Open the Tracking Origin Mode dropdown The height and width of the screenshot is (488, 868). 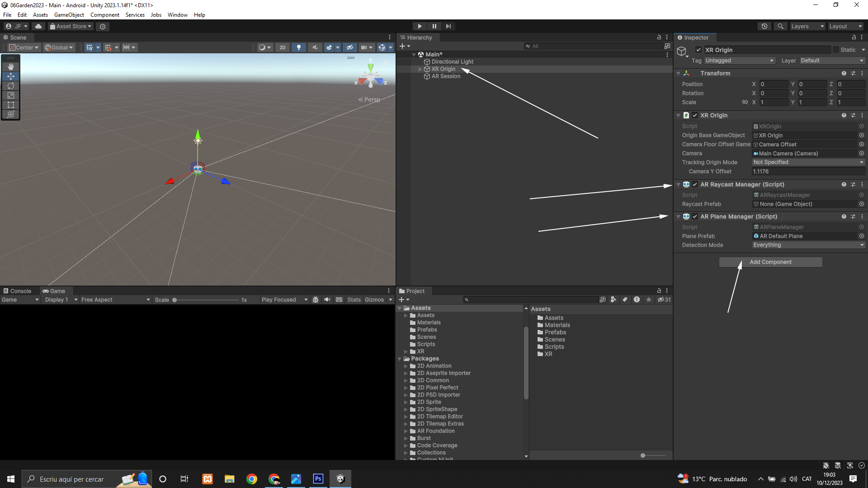pos(808,162)
